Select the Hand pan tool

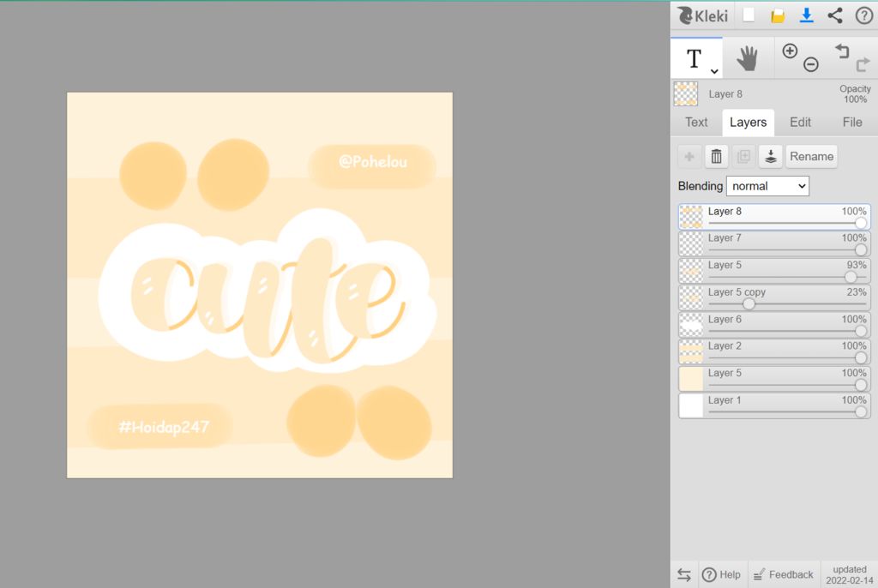tap(748, 58)
